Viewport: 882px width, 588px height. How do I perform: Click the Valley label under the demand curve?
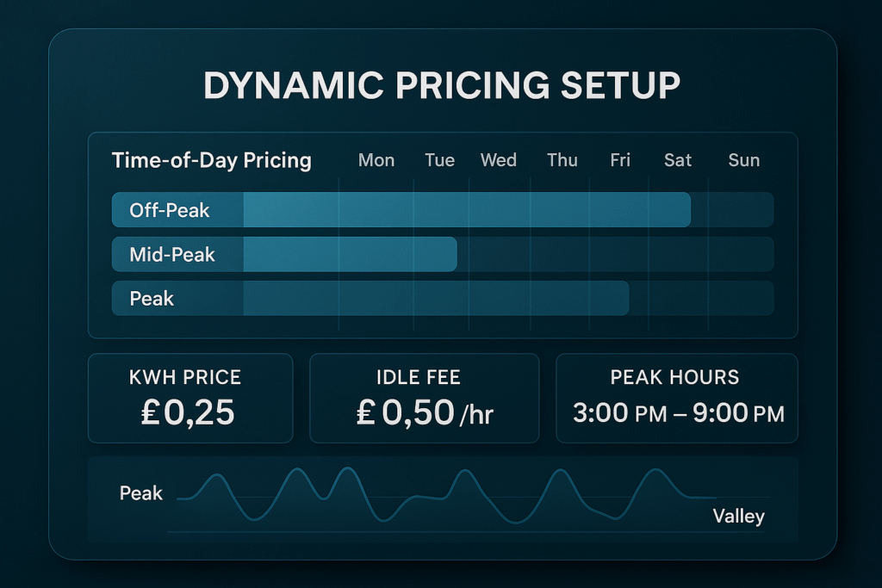(x=738, y=517)
